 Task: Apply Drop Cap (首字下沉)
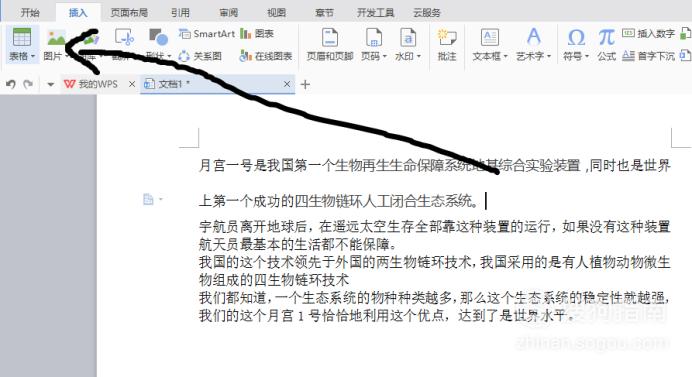coord(648,56)
